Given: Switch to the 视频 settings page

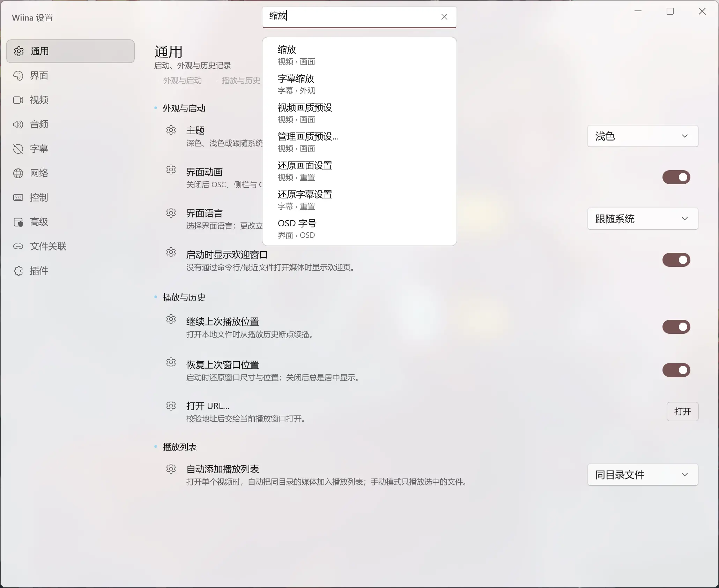Looking at the screenshot, I should pos(71,100).
